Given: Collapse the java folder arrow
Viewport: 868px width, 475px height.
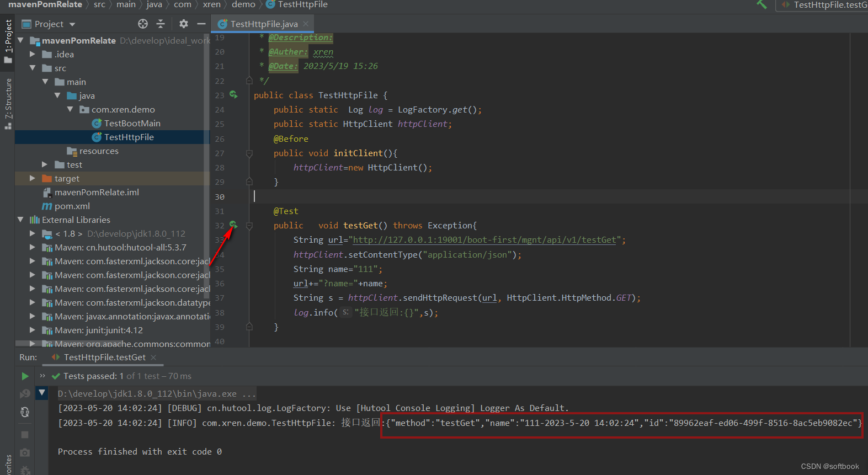Looking at the screenshot, I should (57, 95).
